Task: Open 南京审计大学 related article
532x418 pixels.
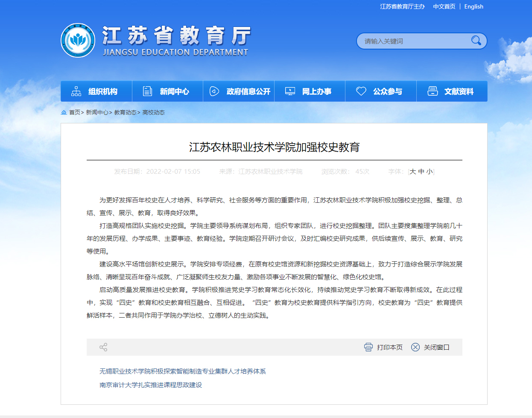Action: point(151,385)
